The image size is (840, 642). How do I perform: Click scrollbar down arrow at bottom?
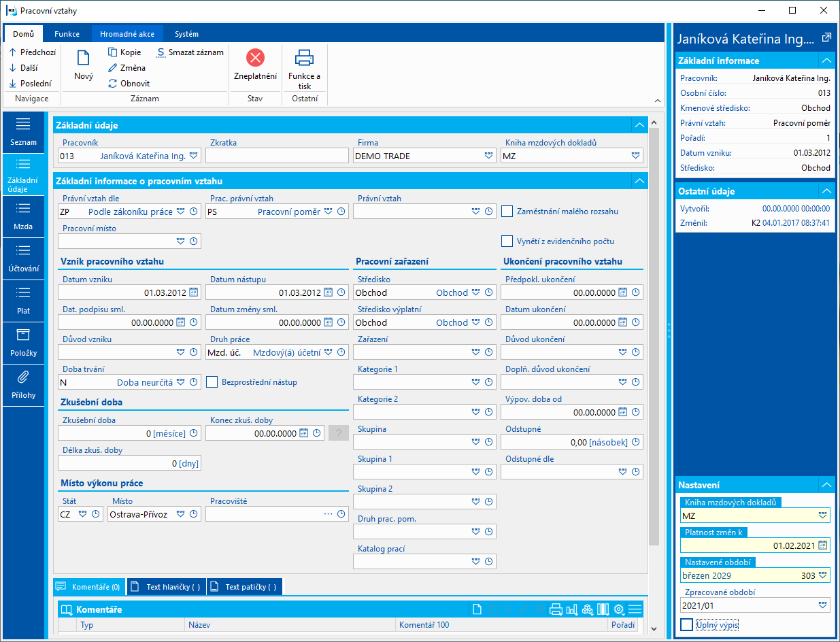[x=654, y=629]
